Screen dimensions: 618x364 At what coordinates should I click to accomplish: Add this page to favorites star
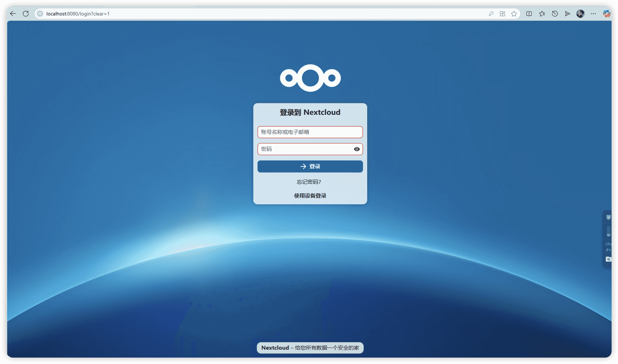[514, 14]
